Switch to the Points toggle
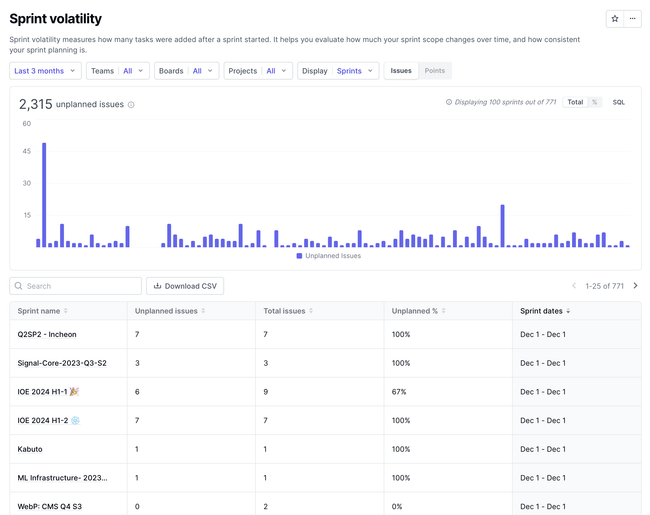 click(434, 71)
